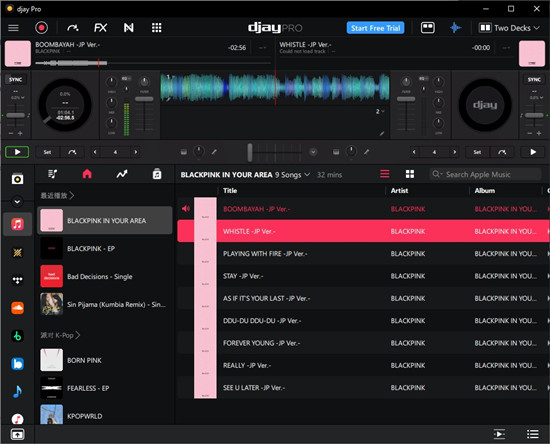The height and width of the screenshot is (444, 550).
Task: Play the left deck
Action: pyautogui.click(x=17, y=152)
